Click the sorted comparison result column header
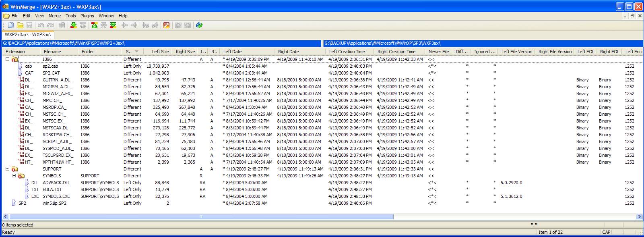Image resolution: width=644 pixels, height=237 pixels. (132, 52)
